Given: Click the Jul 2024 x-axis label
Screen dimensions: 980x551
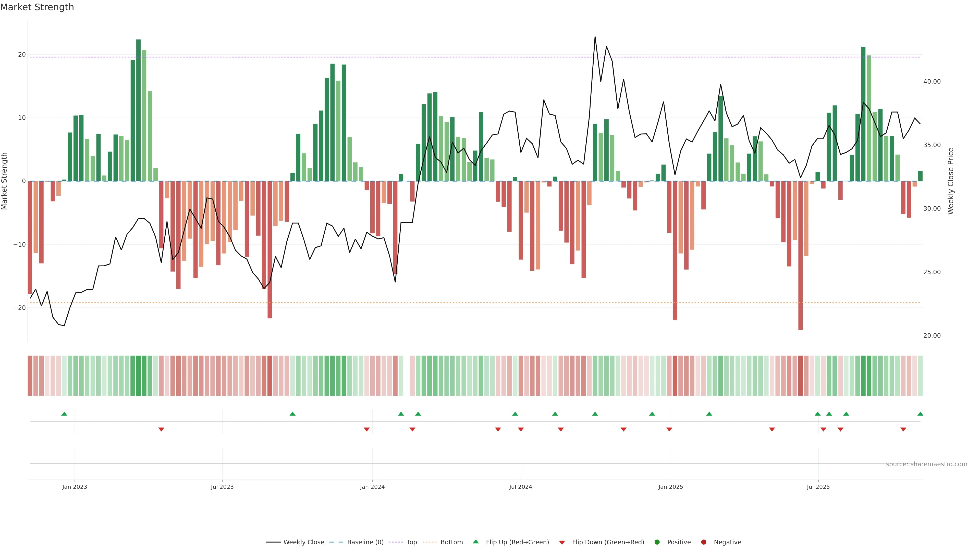Looking at the screenshot, I should click(520, 487).
